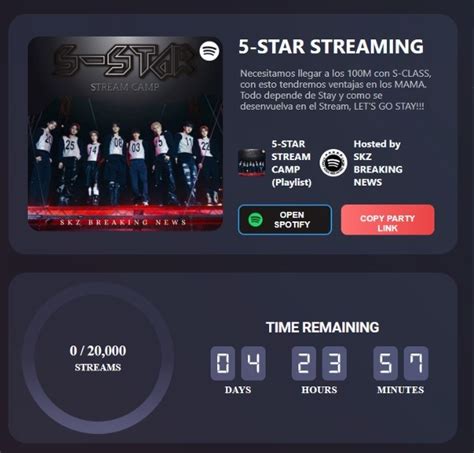This screenshot has width=474, height=453.
Task: Click the minutes digit tile showing 7
Action: pos(416,363)
